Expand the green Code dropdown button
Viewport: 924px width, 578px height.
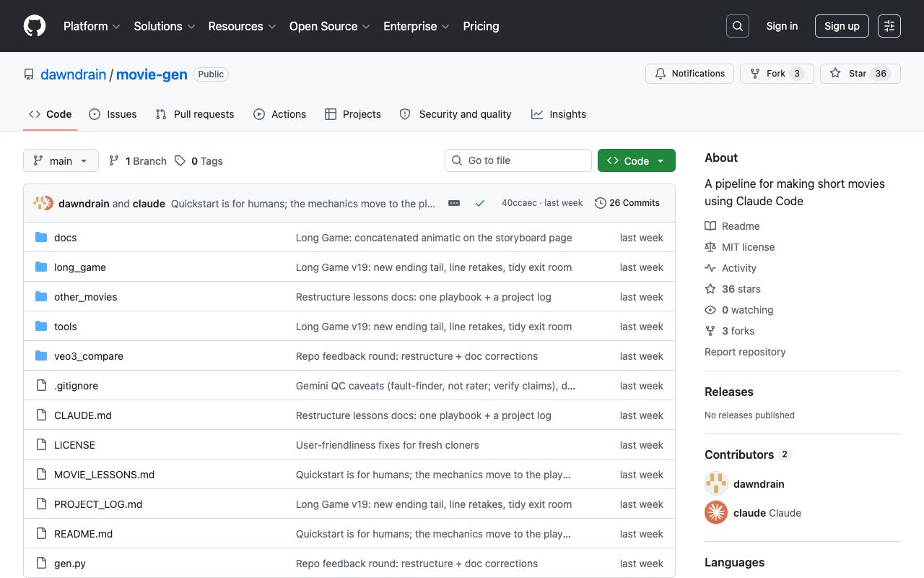coord(637,160)
